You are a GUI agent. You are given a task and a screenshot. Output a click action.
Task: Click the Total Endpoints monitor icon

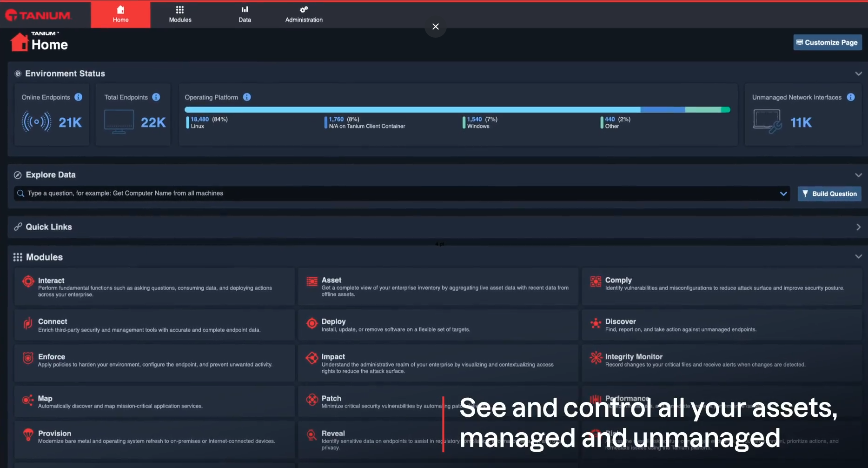click(119, 122)
